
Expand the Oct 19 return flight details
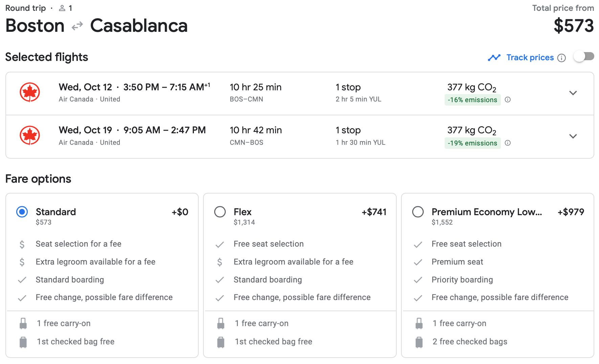tap(573, 136)
